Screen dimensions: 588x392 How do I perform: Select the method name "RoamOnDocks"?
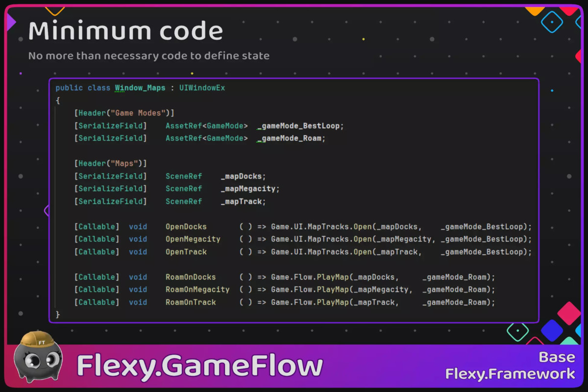click(x=191, y=277)
